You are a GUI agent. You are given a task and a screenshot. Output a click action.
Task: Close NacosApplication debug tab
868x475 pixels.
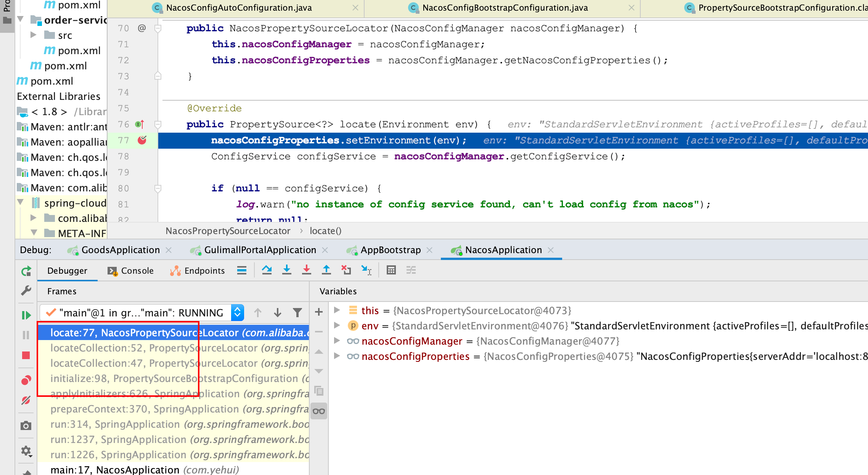tap(551, 250)
